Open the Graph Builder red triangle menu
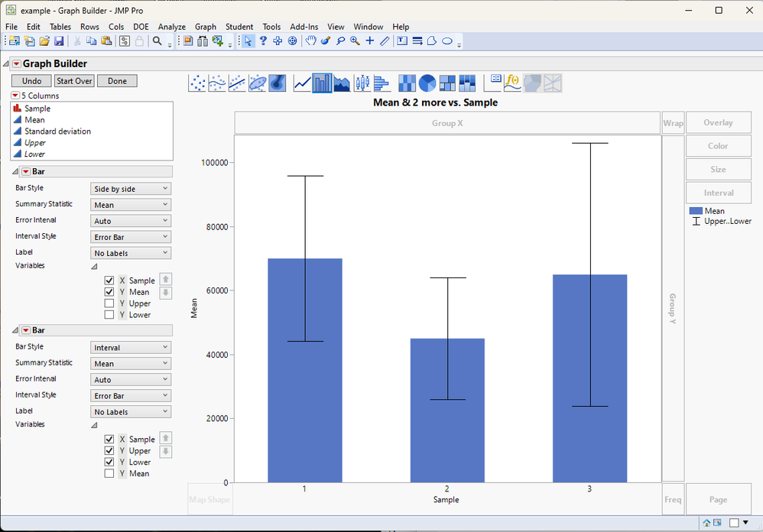The image size is (763, 532). 17,63
